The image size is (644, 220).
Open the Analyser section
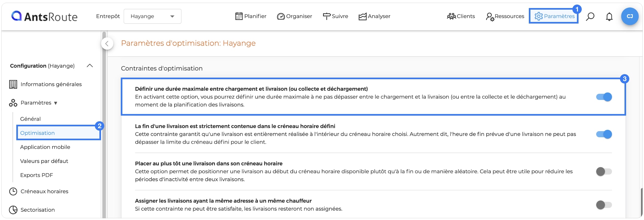point(374,16)
